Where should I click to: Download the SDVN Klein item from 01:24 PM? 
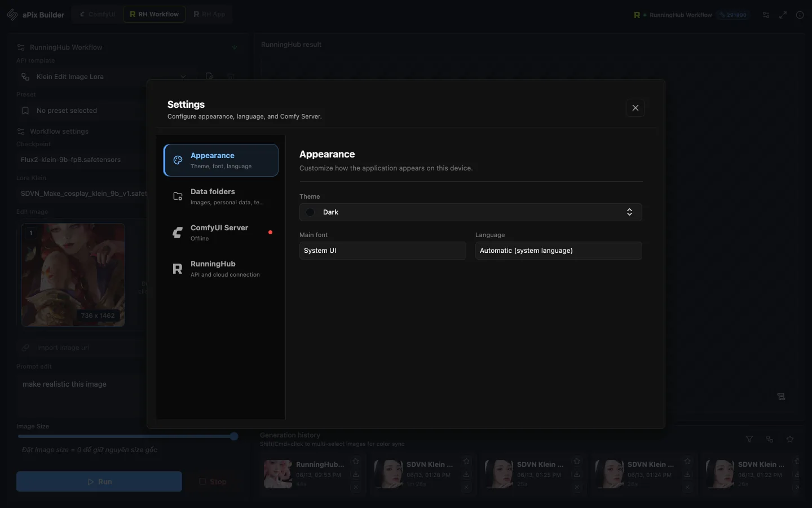coord(687,474)
